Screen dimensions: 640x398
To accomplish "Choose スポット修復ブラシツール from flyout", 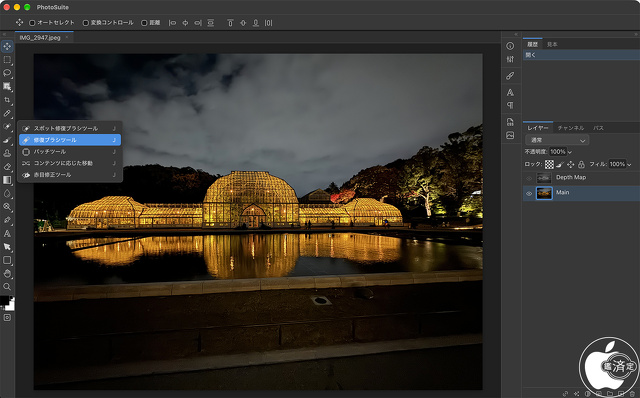I will (70, 128).
